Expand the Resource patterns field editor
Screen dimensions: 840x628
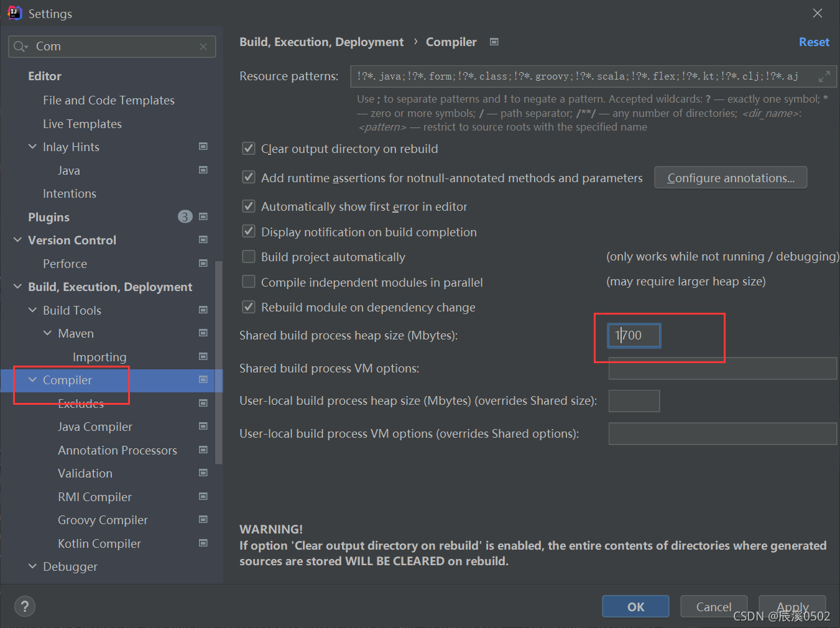click(824, 76)
